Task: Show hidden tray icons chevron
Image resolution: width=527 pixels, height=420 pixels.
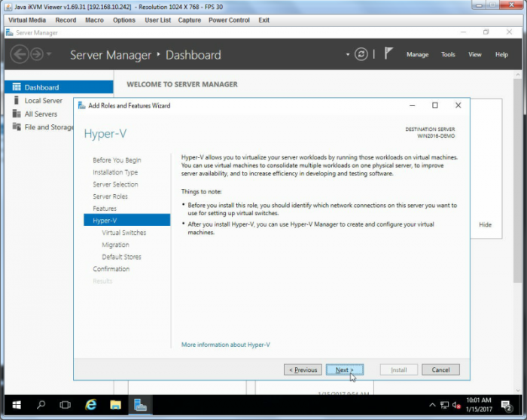Action: (x=433, y=405)
